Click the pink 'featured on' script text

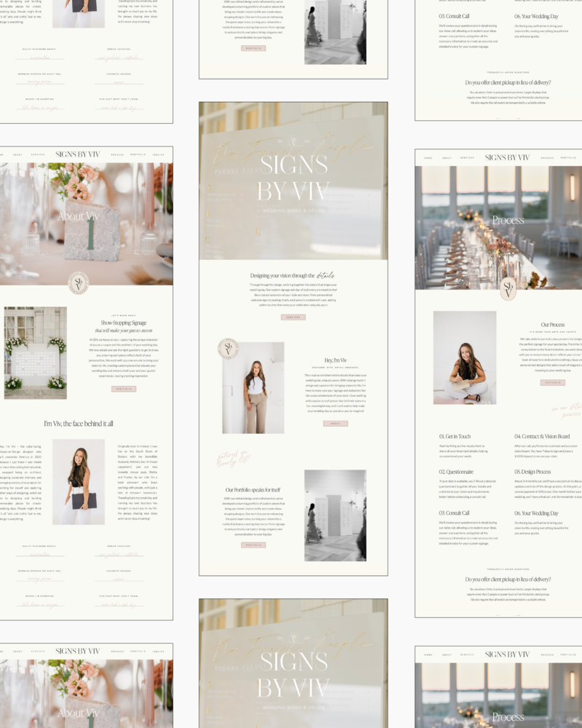(x=234, y=458)
